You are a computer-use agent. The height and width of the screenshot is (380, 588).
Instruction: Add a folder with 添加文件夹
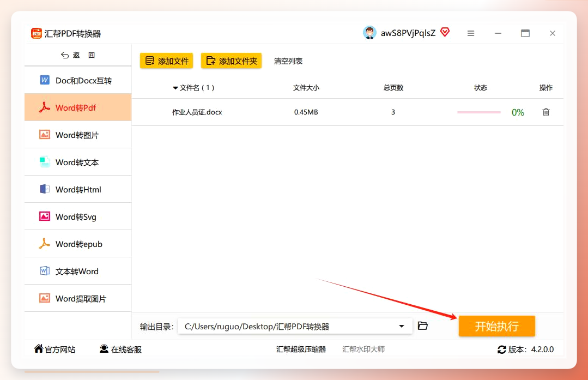[232, 61]
